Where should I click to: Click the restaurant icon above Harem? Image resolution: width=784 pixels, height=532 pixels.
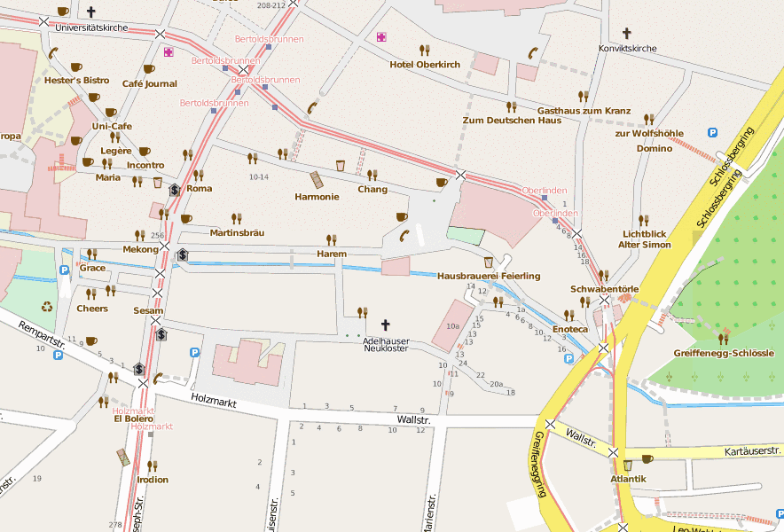pyautogui.click(x=332, y=240)
